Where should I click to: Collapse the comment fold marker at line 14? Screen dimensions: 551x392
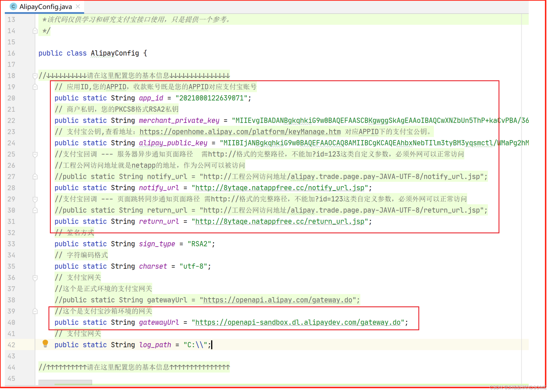[x=35, y=31]
